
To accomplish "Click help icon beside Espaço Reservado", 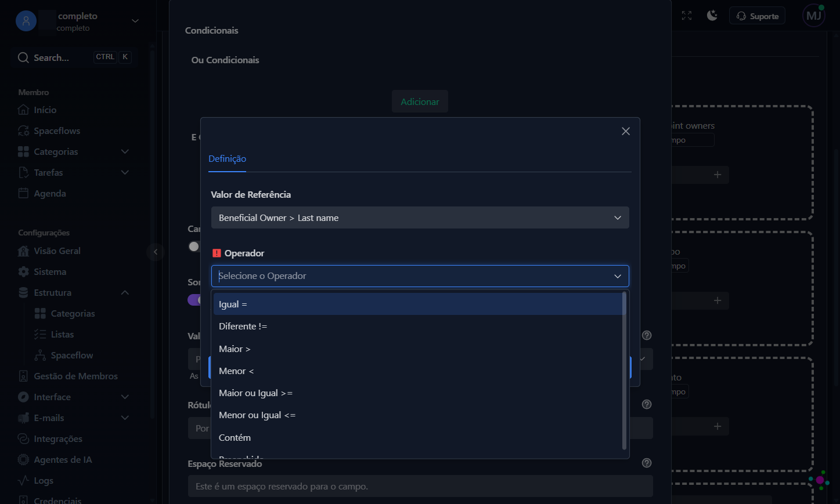I will point(647,463).
